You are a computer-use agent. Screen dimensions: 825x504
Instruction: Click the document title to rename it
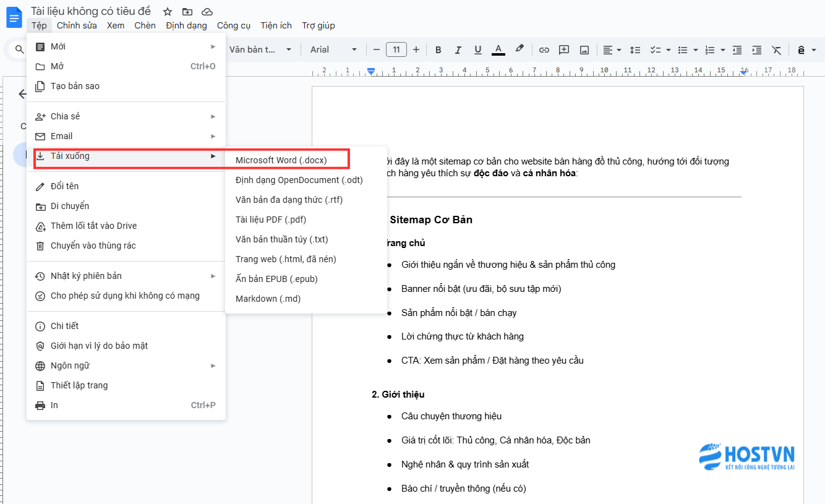[91, 11]
